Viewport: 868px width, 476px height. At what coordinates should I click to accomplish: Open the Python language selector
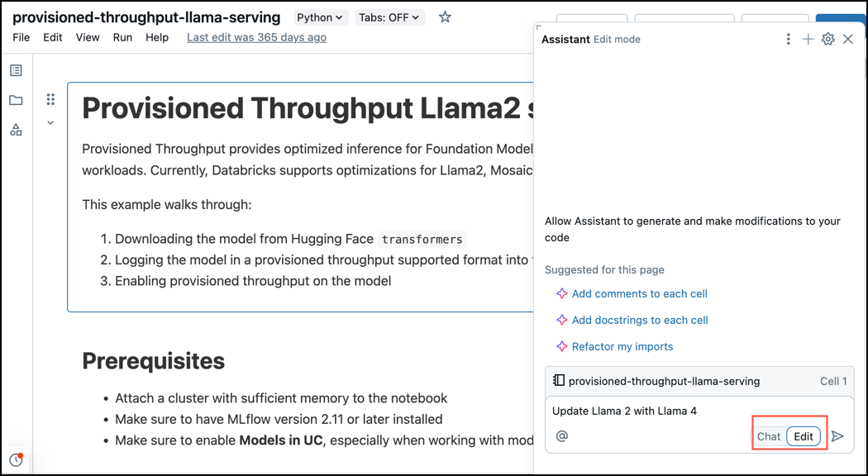point(320,17)
